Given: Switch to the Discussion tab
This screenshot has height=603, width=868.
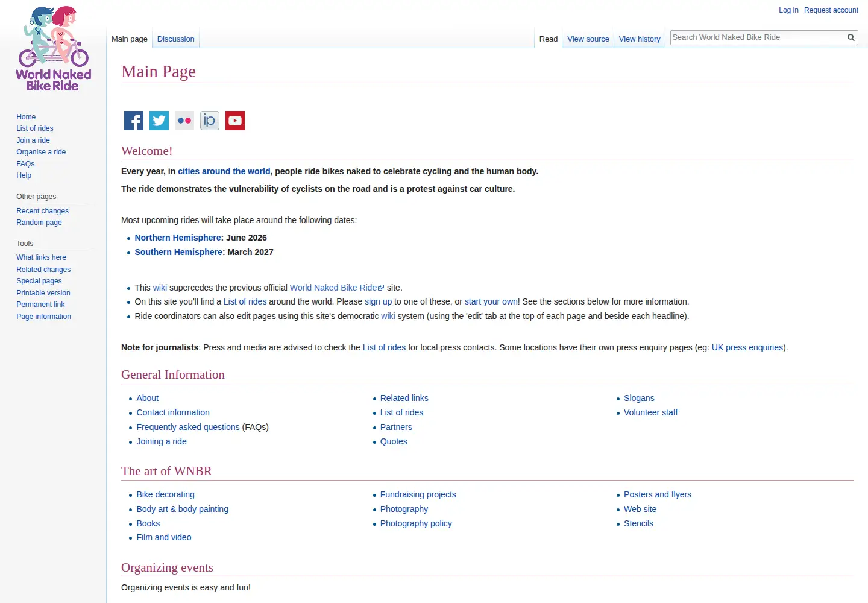Looking at the screenshot, I should tap(176, 39).
